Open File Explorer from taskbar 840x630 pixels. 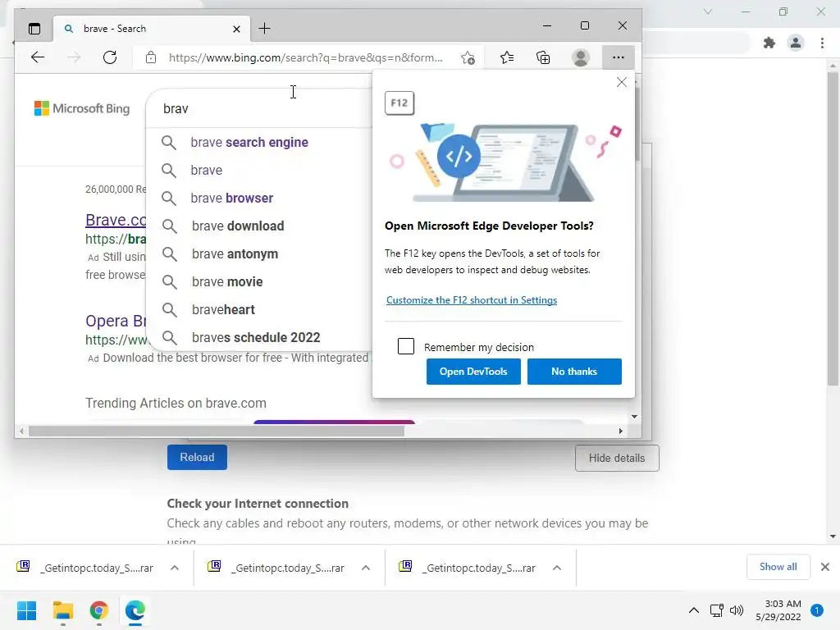pos(62,610)
